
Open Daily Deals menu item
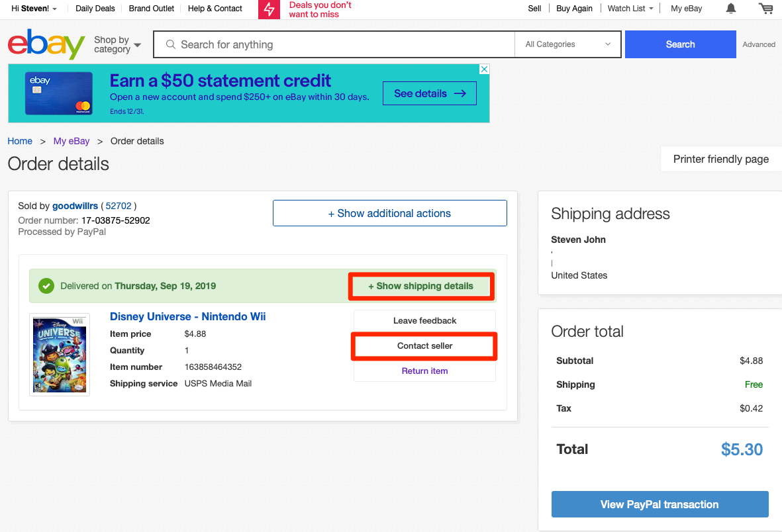tap(95, 9)
